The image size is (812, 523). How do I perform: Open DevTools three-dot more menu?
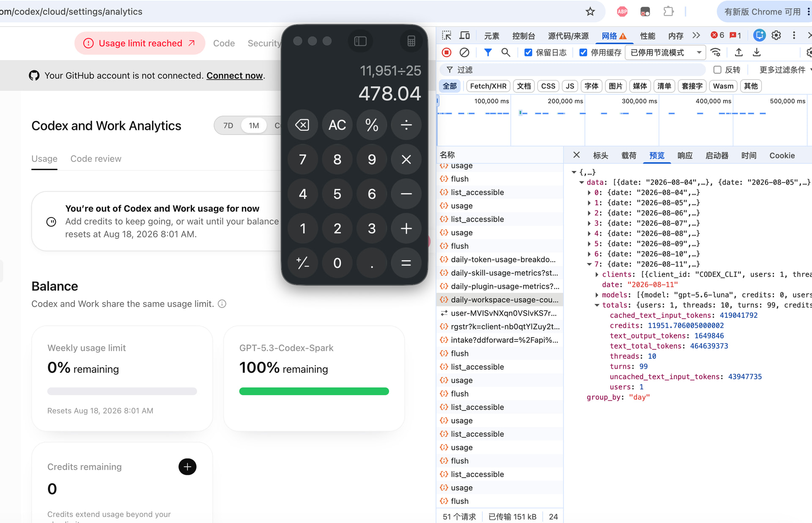pyautogui.click(x=794, y=36)
